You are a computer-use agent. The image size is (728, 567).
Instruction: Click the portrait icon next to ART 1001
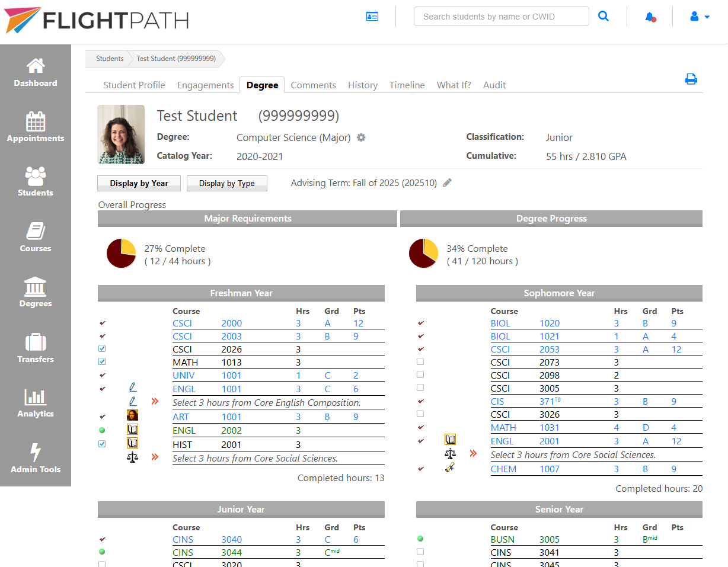tap(133, 416)
